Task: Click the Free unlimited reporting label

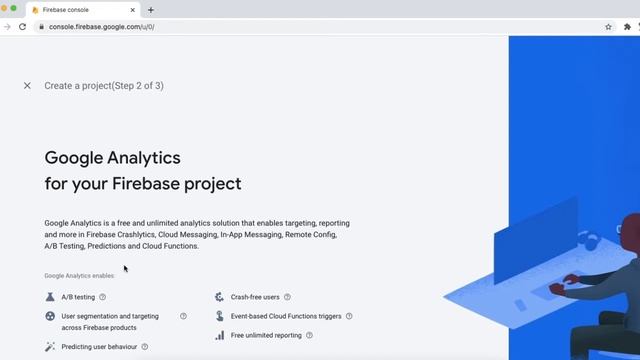Action: (x=266, y=336)
